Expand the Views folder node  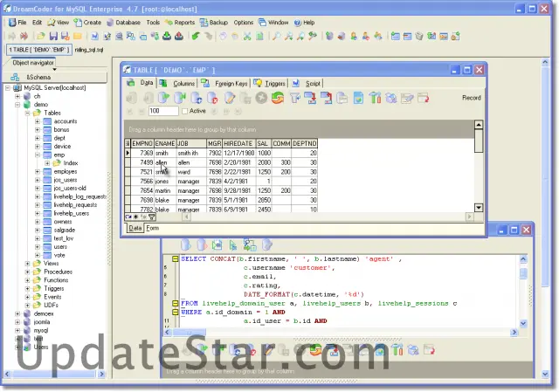click(27, 264)
